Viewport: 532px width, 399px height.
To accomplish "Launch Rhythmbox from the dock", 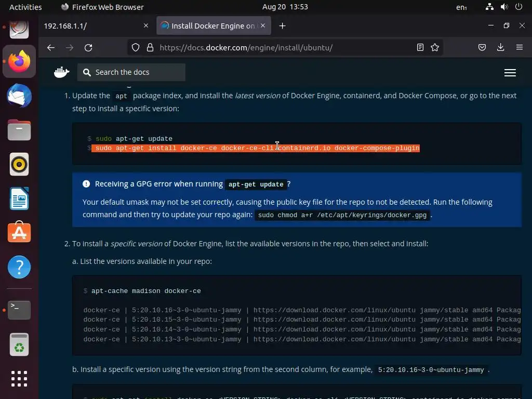I will coord(19,164).
